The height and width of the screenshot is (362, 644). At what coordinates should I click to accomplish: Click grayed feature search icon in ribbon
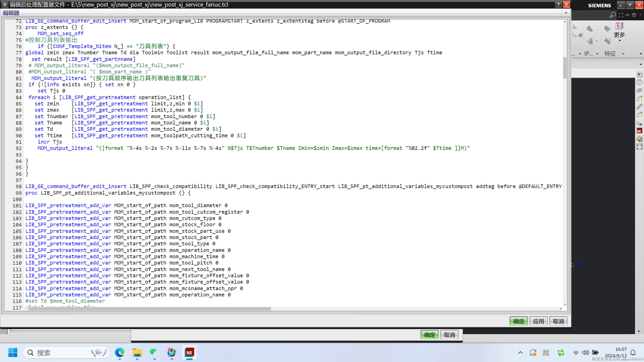[607, 28]
